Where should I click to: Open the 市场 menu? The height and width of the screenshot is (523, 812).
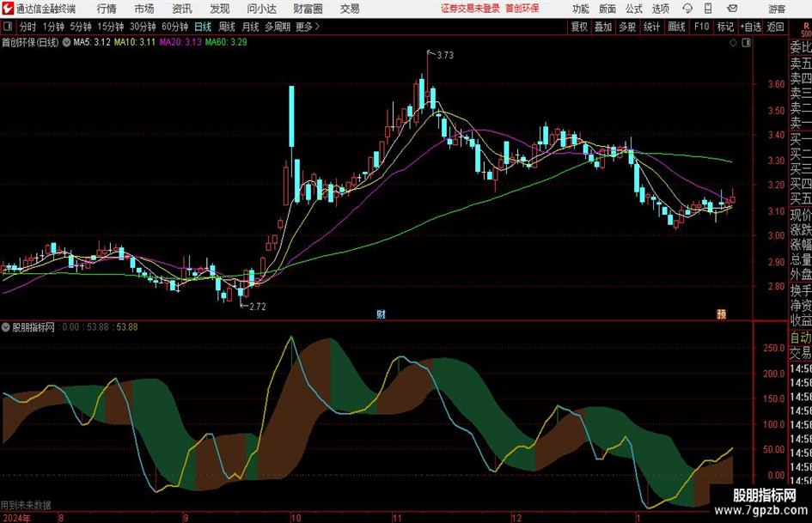coord(144,9)
